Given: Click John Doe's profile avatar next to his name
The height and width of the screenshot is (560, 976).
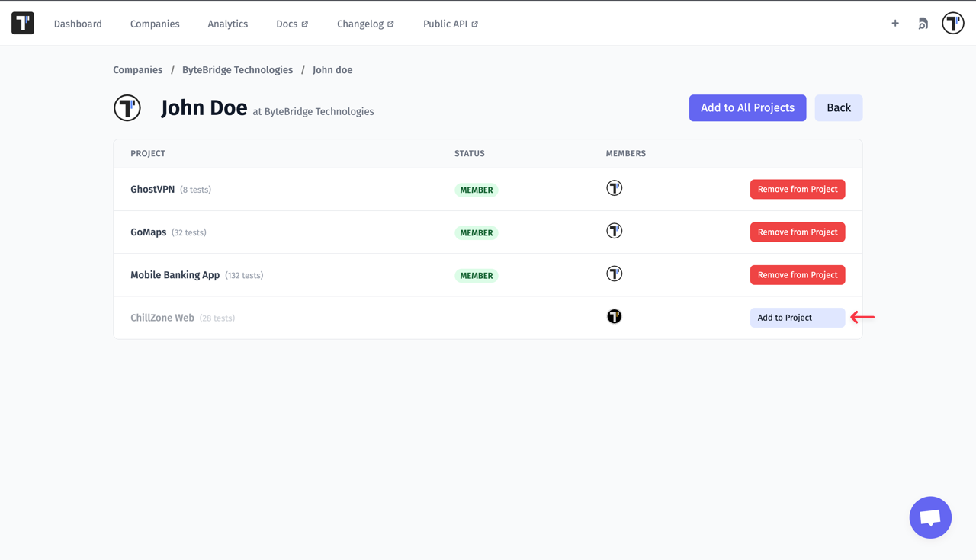Looking at the screenshot, I should click(127, 107).
